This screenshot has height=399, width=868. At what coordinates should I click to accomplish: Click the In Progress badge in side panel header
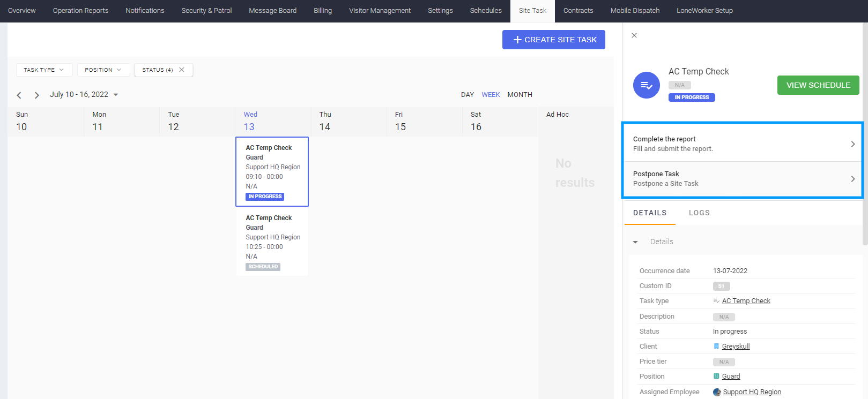[692, 97]
